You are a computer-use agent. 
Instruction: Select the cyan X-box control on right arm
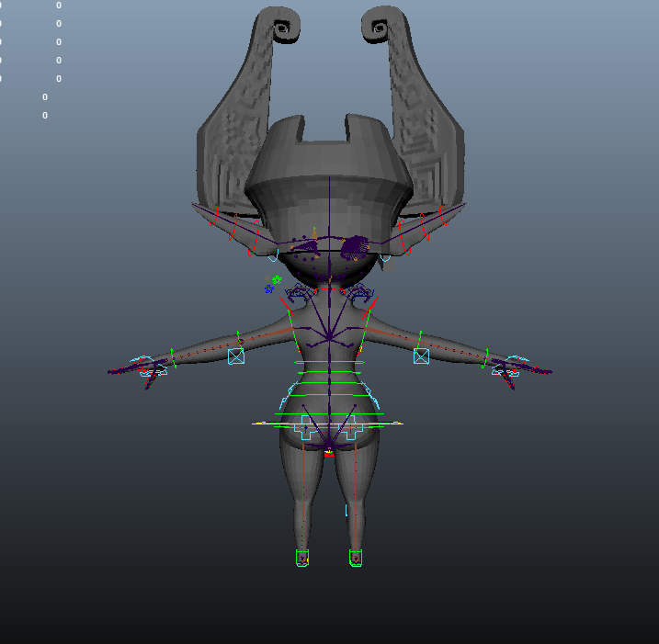click(x=421, y=356)
